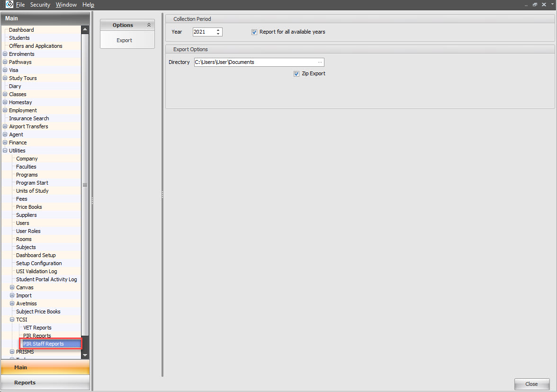Toggle Report for all available years checkbox
The width and height of the screenshot is (557, 392).
[x=254, y=32]
